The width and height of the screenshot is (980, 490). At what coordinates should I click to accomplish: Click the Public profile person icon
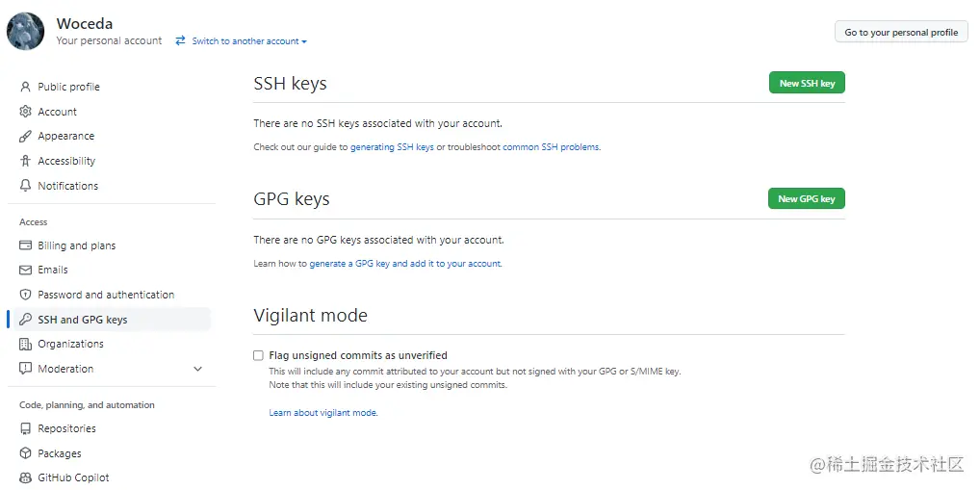26,87
